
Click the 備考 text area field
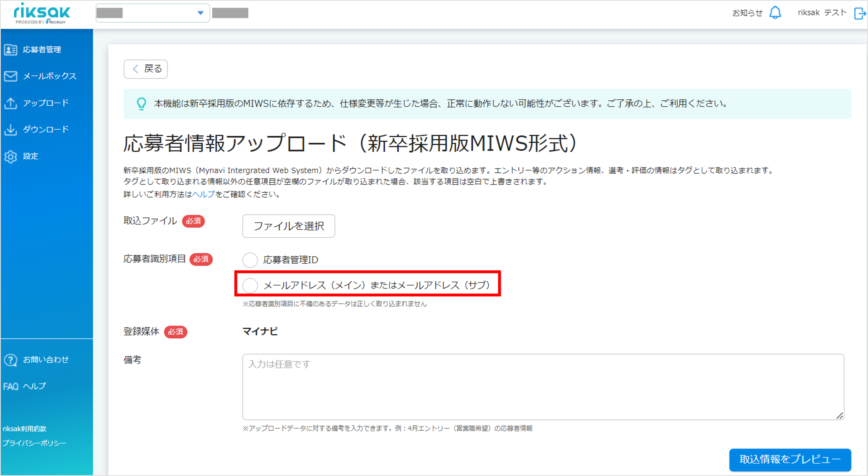543,387
